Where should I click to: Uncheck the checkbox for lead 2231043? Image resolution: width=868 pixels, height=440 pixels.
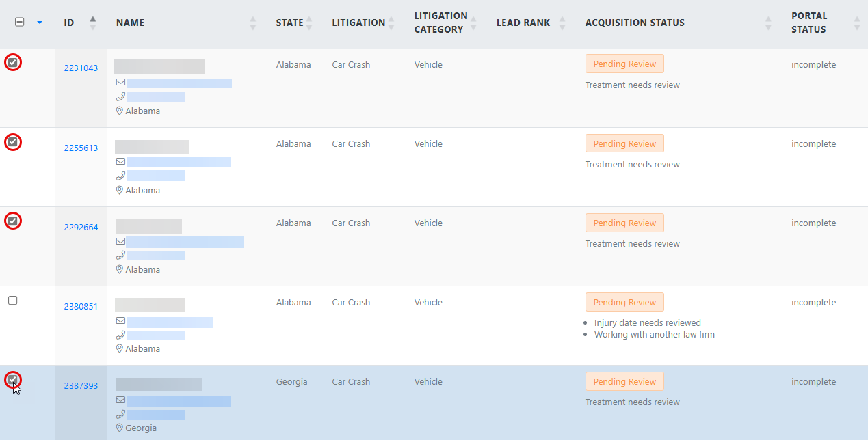point(13,62)
